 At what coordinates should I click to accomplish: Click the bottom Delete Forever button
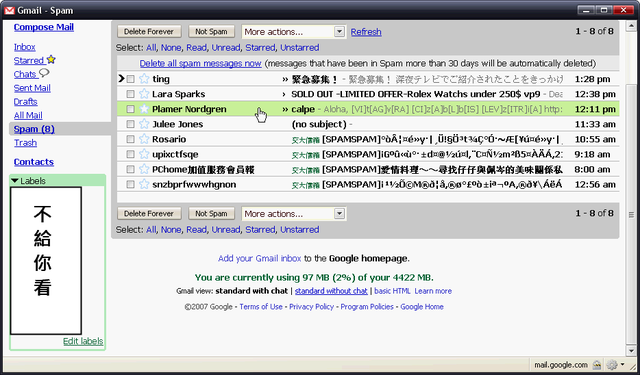(x=149, y=214)
